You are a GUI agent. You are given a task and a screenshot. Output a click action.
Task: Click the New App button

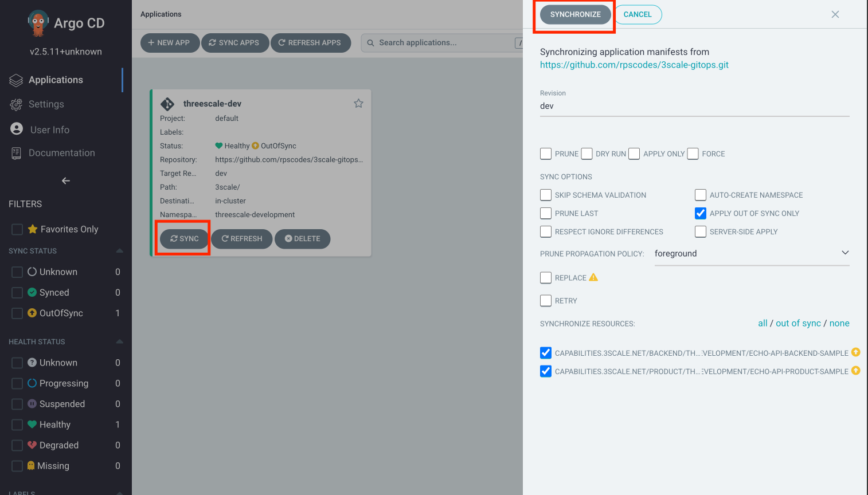pyautogui.click(x=170, y=43)
